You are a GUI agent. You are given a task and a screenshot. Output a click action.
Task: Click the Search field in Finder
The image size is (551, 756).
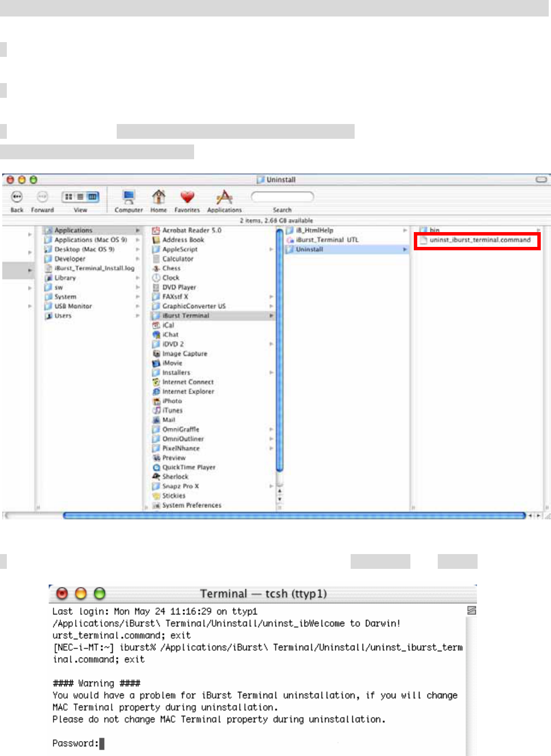click(x=282, y=197)
